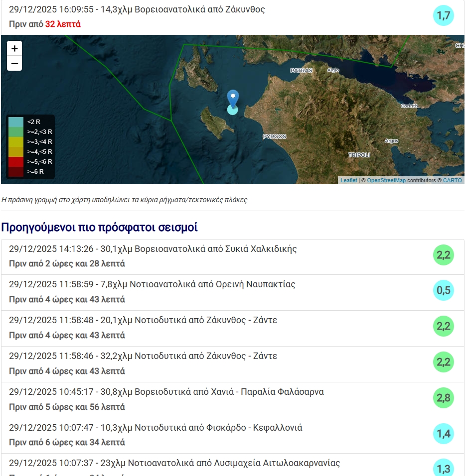The width and height of the screenshot is (465, 476).
Task: Click the 2,2 badge for Συκιά Χαλκιδικής
Action: (443, 255)
